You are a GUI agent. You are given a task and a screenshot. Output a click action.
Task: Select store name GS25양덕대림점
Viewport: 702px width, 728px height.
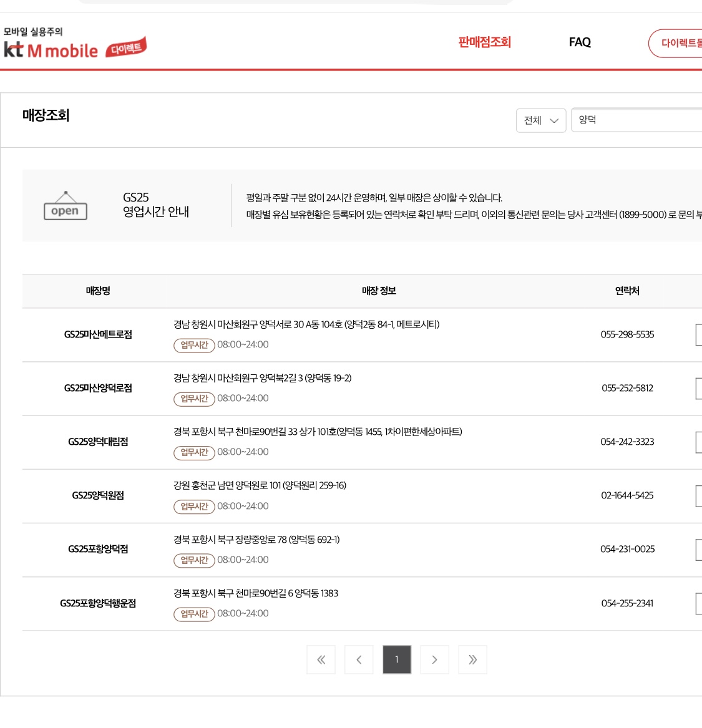[98, 442]
